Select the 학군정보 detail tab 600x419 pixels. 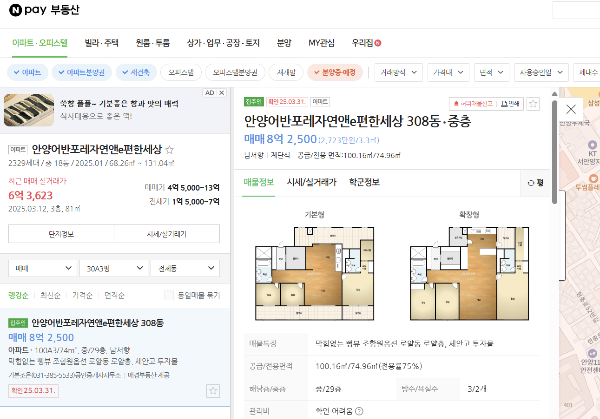click(x=364, y=183)
